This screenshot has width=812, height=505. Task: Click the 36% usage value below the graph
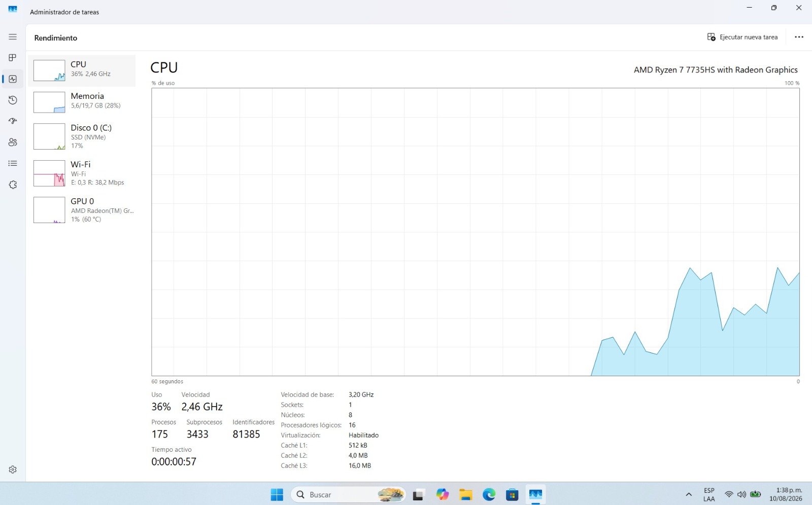pos(161,407)
